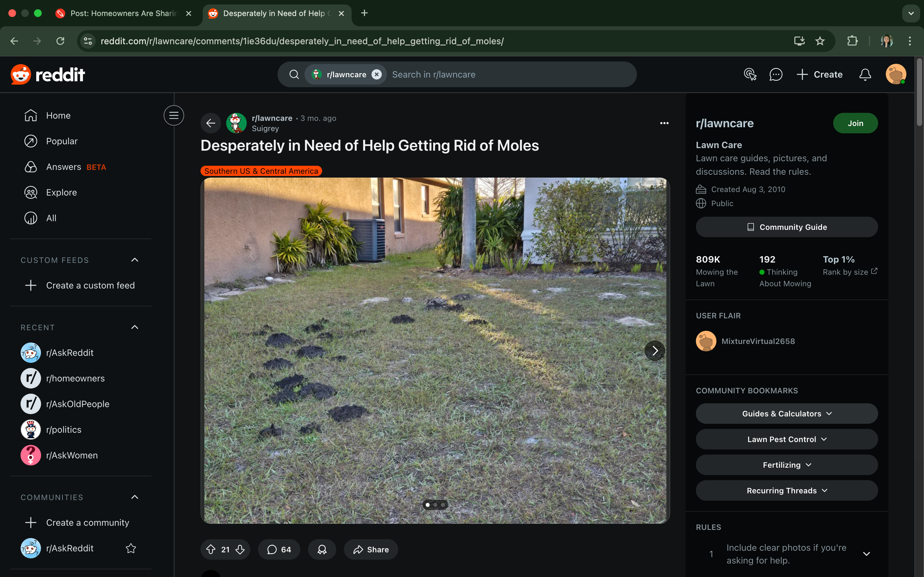924x577 pixels.
Task: Expand the Lawn Pest Control bookmark
Action: coord(786,439)
